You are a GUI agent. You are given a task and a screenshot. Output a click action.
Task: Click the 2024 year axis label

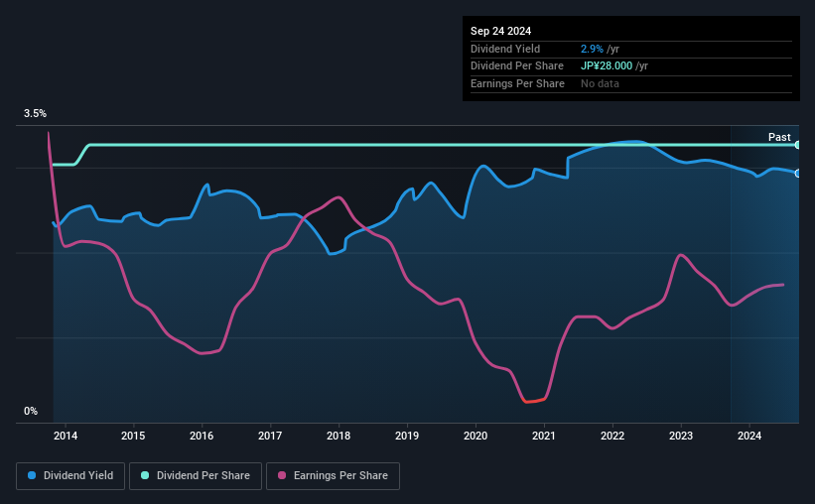[x=749, y=436]
